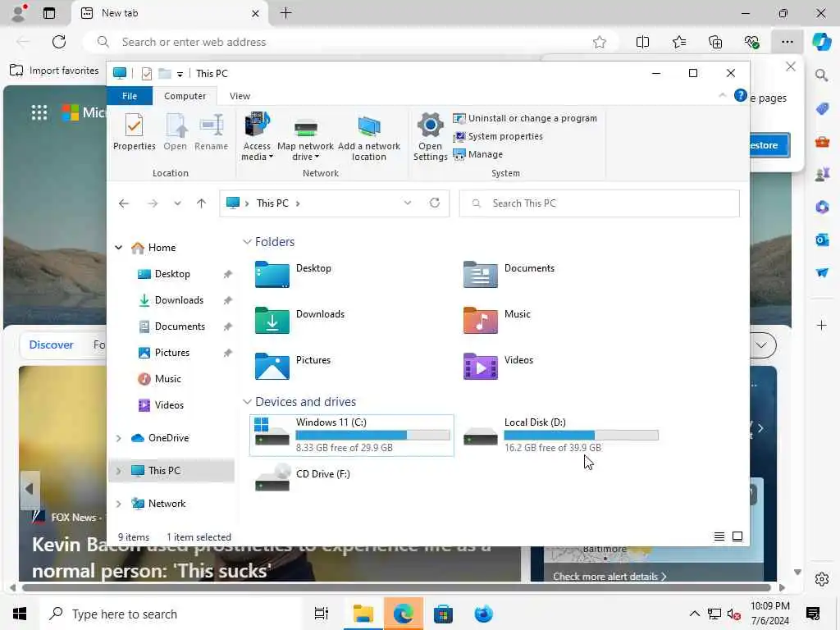Collapse the Home tree node
The height and width of the screenshot is (630, 840).
(118, 248)
